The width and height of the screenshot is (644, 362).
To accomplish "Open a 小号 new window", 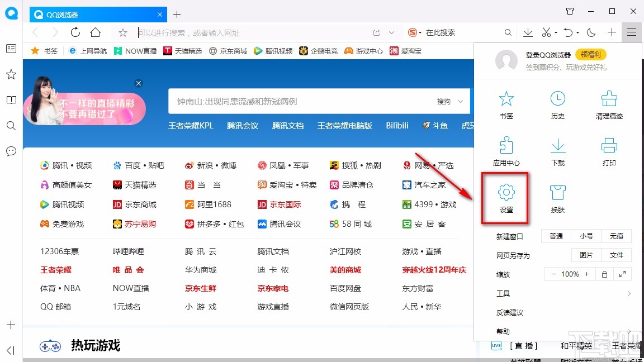I will [586, 236].
